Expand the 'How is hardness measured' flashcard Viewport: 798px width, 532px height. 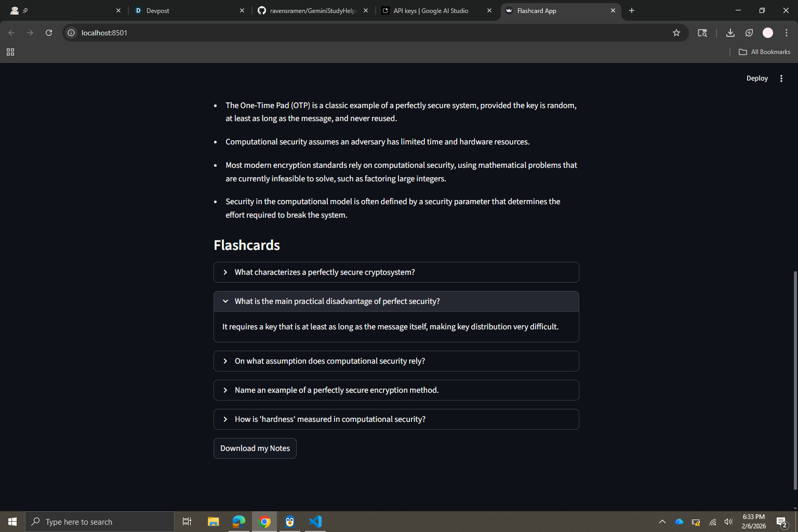pyautogui.click(x=396, y=419)
